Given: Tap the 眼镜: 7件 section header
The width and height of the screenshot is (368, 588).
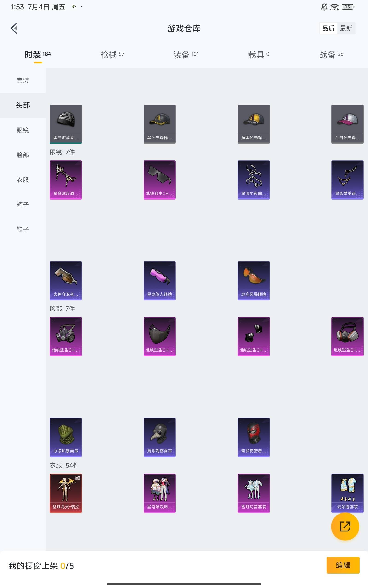Looking at the screenshot, I should pos(62,152).
